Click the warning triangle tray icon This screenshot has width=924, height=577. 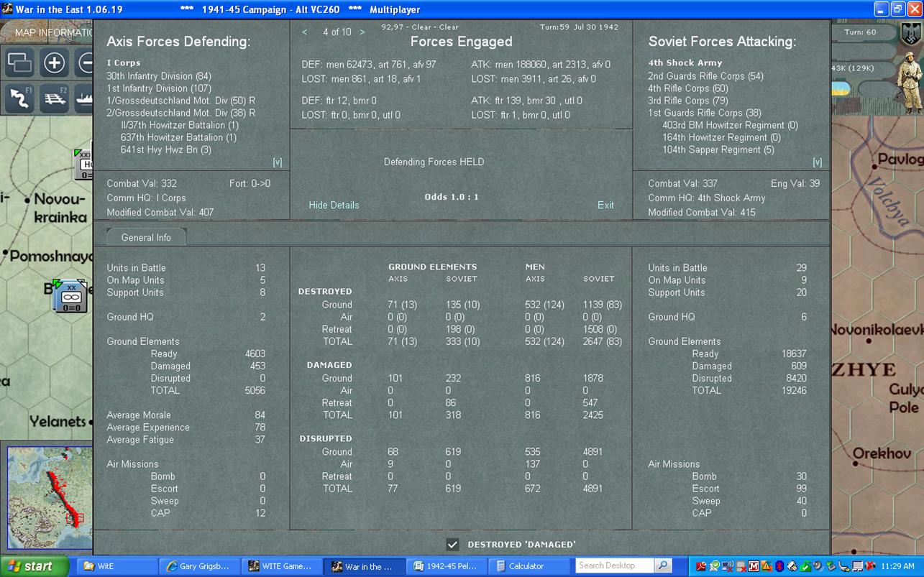(766, 566)
